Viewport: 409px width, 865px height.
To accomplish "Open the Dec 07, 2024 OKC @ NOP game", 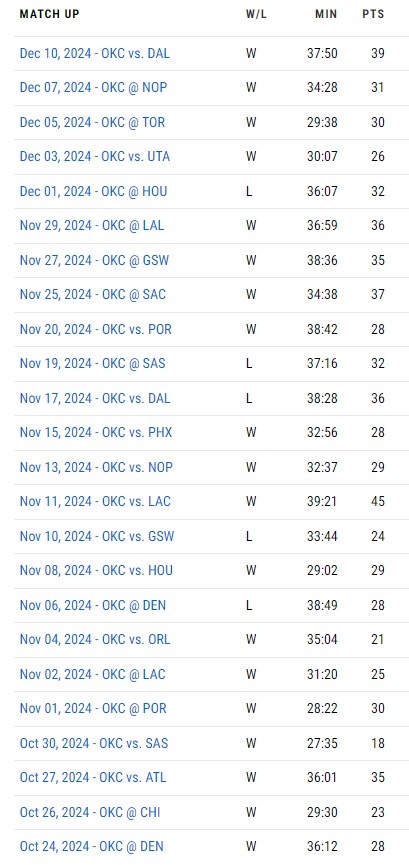I will tap(93, 88).
